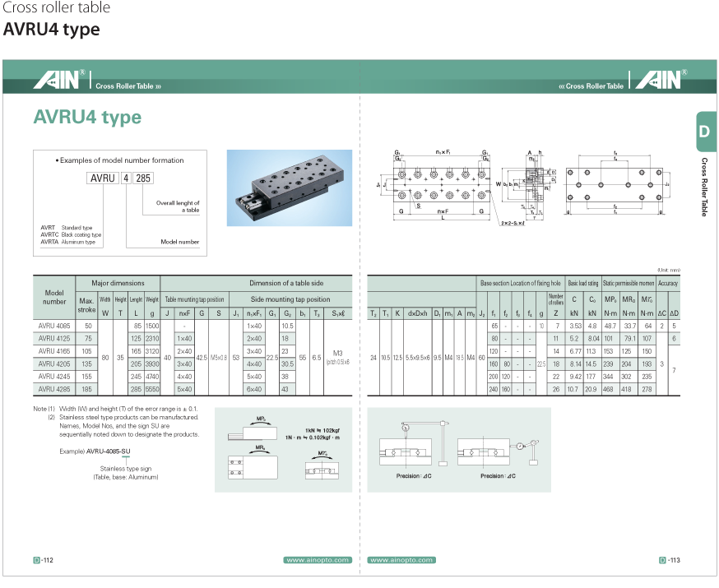Screen dimensions: 719x588
Task: Click the MYo moment diagram icon
Action: (x=322, y=465)
